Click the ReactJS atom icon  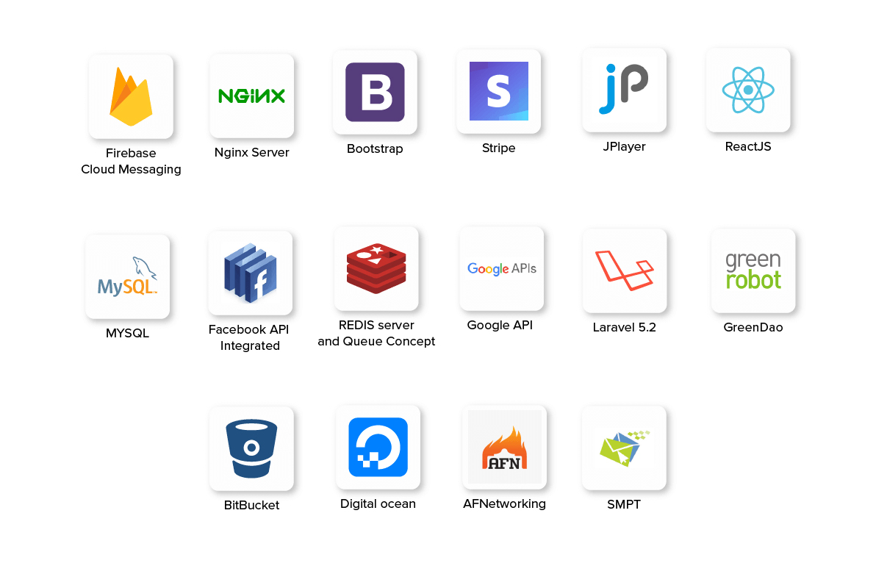pos(748,90)
